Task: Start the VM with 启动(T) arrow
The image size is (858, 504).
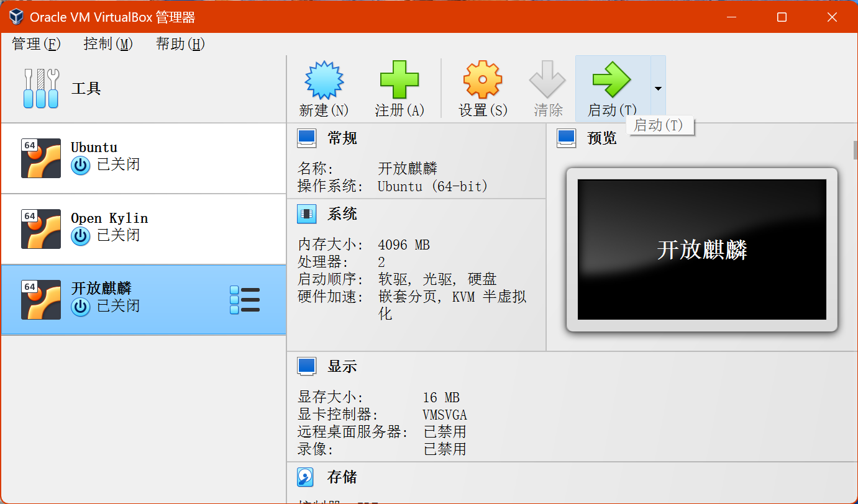Action: [612, 79]
